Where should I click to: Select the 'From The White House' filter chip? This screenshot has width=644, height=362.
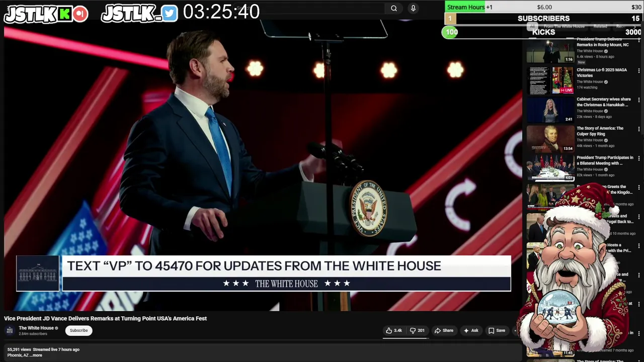click(x=564, y=26)
